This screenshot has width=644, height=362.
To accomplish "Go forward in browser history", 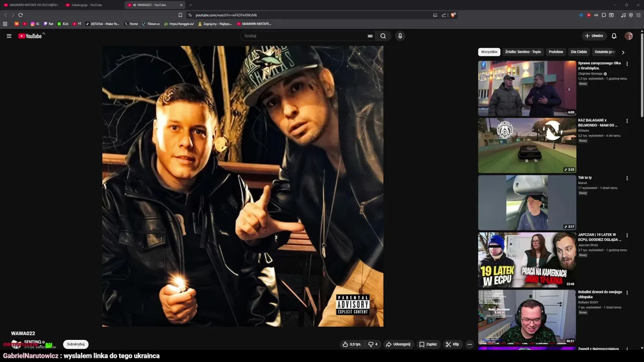I will pyautogui.click(x=13, y=15).
